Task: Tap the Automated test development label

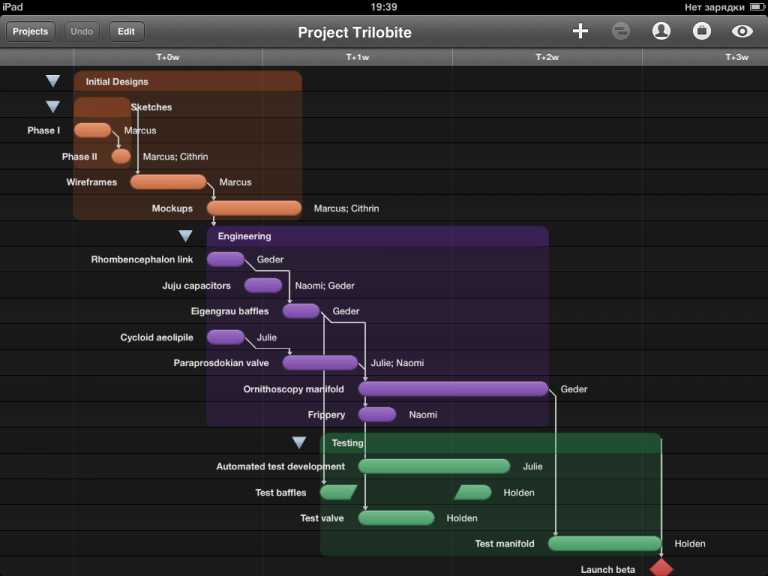Action: coord(281,466)
